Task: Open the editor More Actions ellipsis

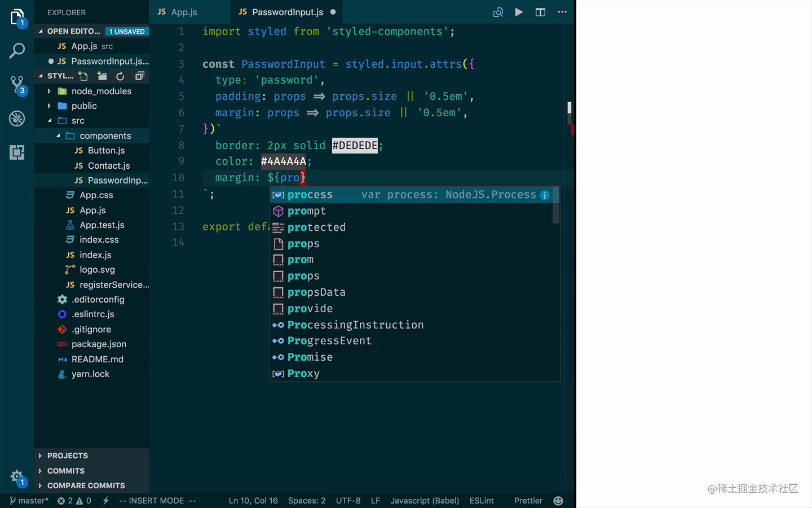Action: click(x=562, y=12)
